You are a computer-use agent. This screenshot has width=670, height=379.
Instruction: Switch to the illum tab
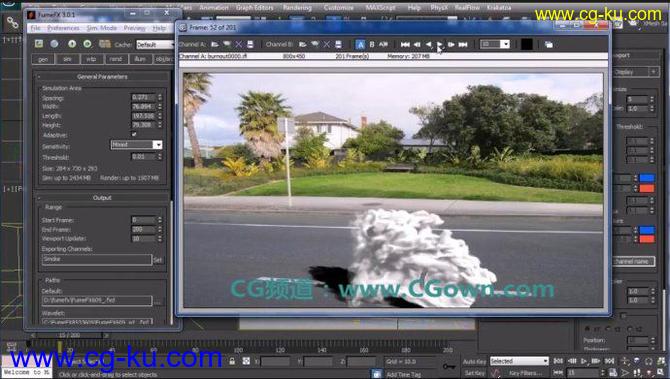pyautogui.click(x=140, y=59)
